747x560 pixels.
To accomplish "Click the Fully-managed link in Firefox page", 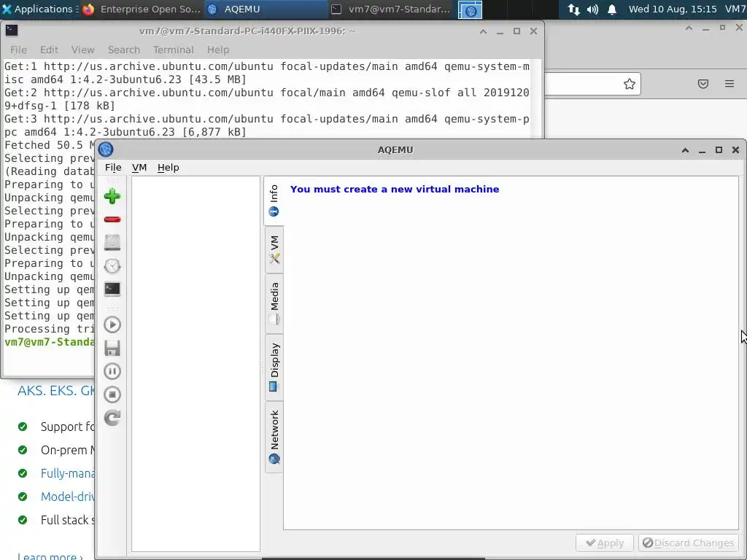I will click(x=68, y=473).
